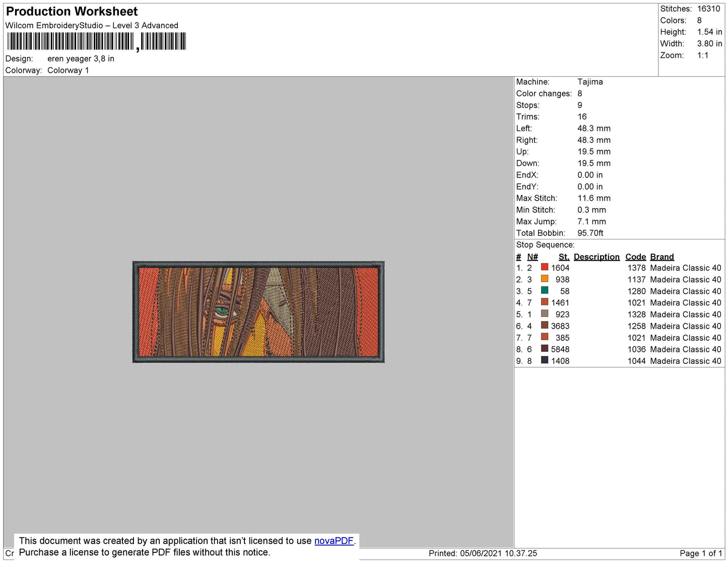Click the code '1280' in the stop list
This screenshot has height=563, width=728.
(x=636, y=291)
